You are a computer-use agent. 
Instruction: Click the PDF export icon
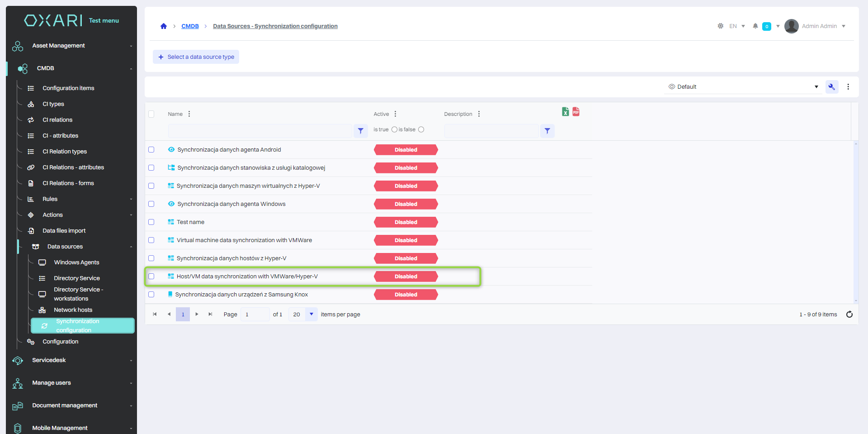[x=576, y=112]
